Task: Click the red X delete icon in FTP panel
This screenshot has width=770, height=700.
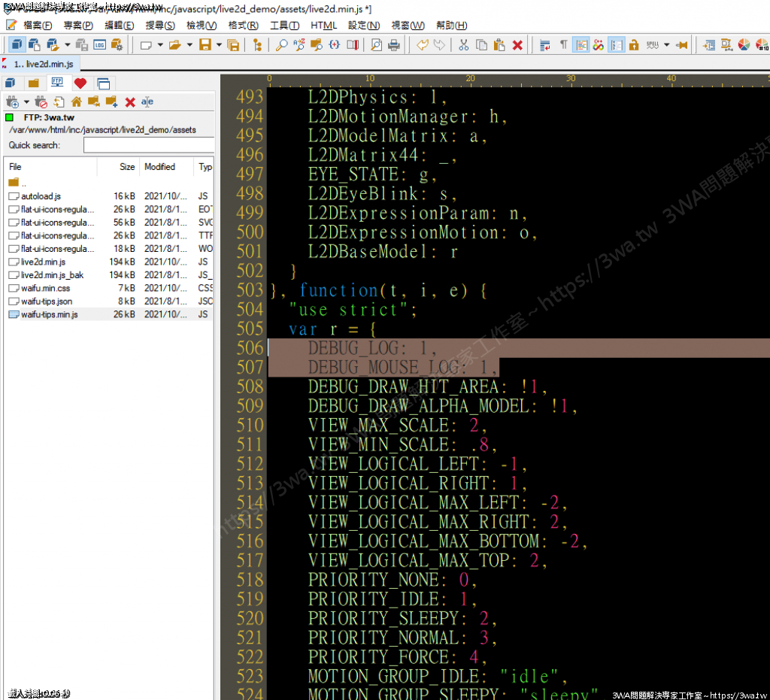Action: (130, 102)
